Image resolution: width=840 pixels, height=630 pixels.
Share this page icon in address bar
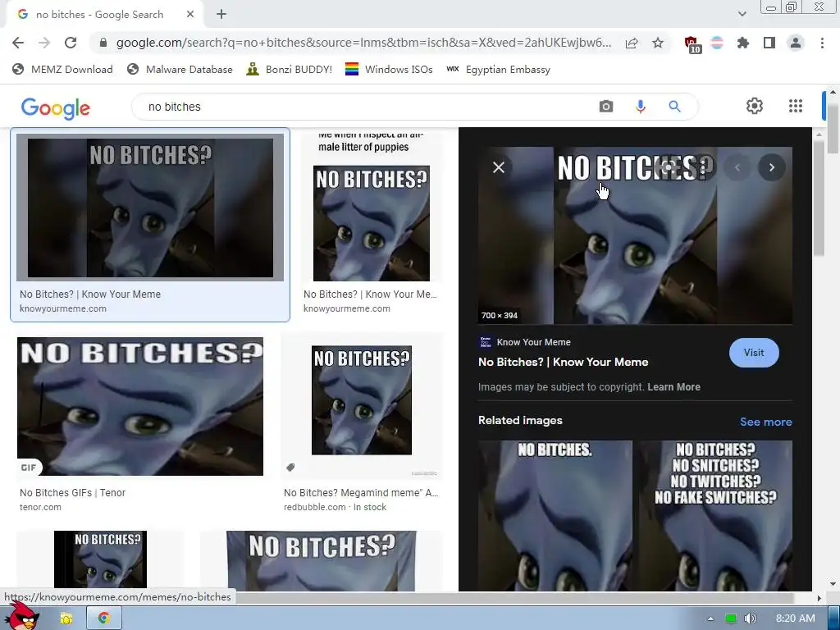[x=632, y=43]
